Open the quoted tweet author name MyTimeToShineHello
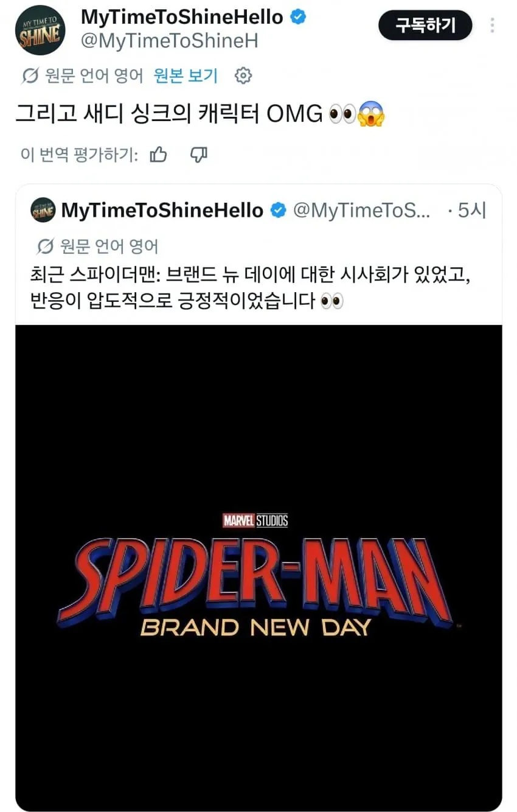Image resolution: width=517 pixels, height=812 pixels. click(x=162, y=211)
